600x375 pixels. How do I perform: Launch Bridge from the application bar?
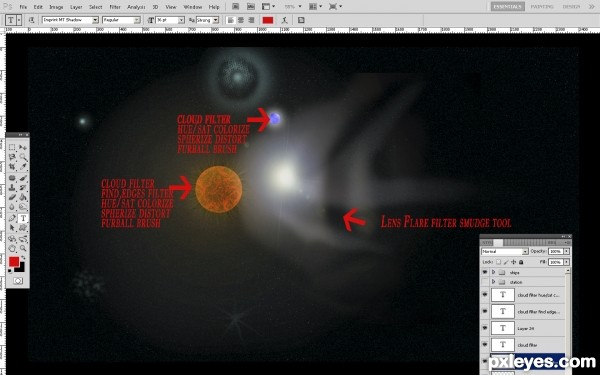coord(235,7)
